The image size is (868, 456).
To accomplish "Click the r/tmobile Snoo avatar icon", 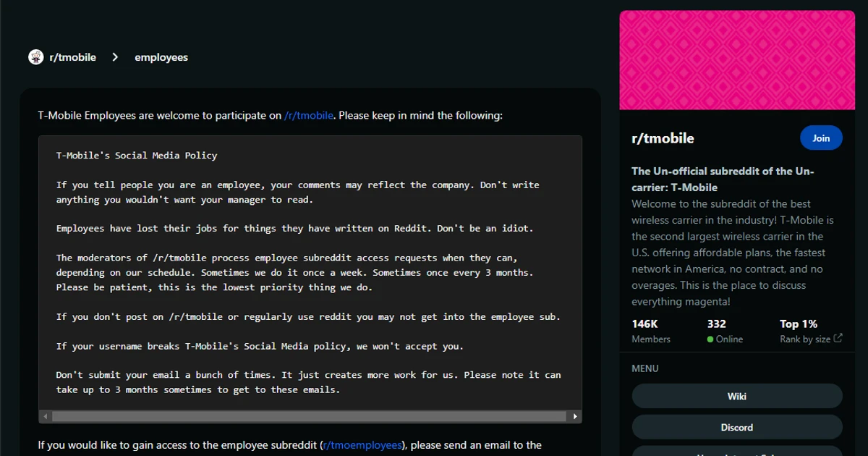I will [x=35, y=56].
